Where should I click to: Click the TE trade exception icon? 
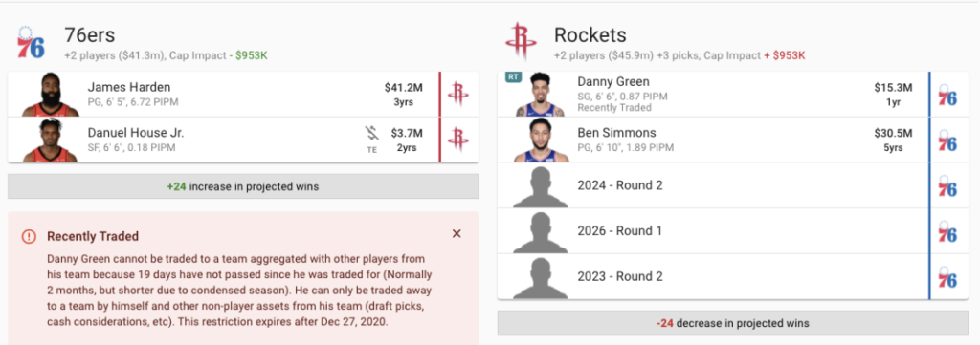point(372,140)
